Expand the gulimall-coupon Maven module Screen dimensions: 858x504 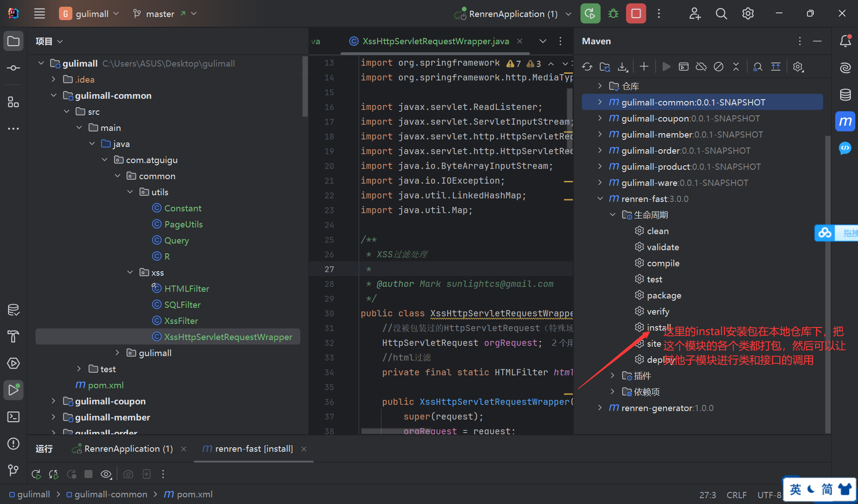pos(600,118)
